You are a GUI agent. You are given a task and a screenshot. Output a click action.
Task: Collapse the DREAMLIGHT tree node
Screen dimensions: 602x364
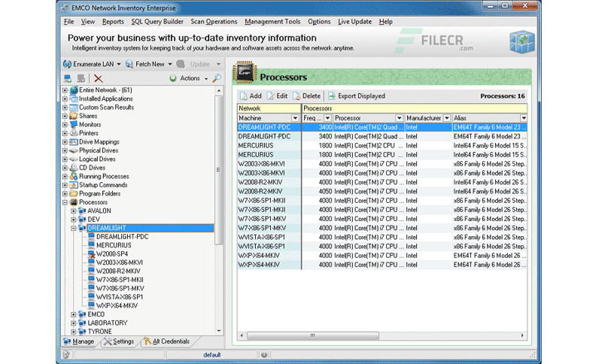[x=73, y=228]
